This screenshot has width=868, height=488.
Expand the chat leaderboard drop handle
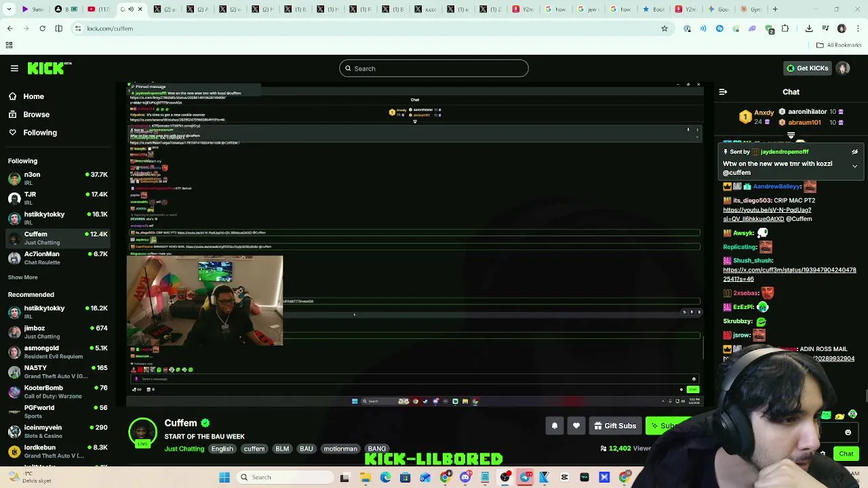pyautogui.click(x=791, y=136)
